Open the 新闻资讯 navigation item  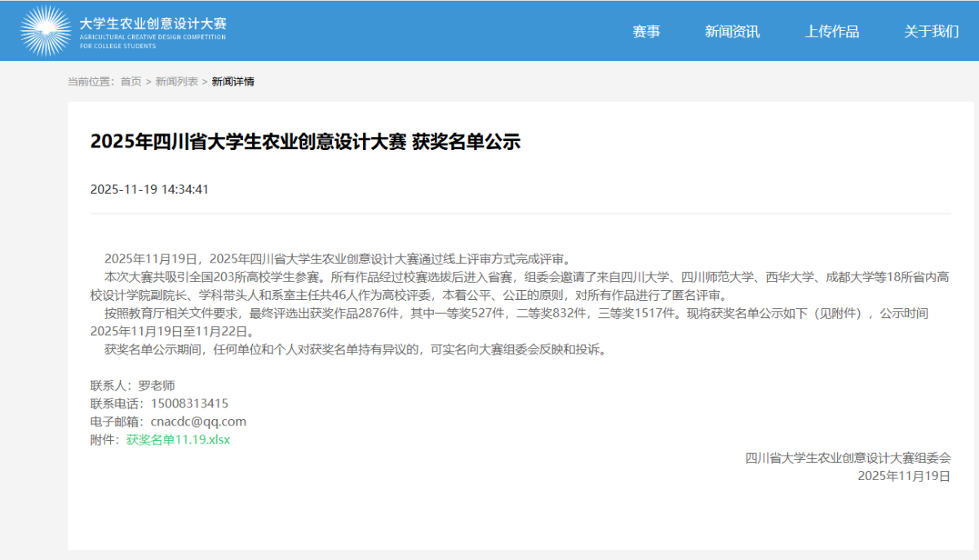[x=732, y=32]
